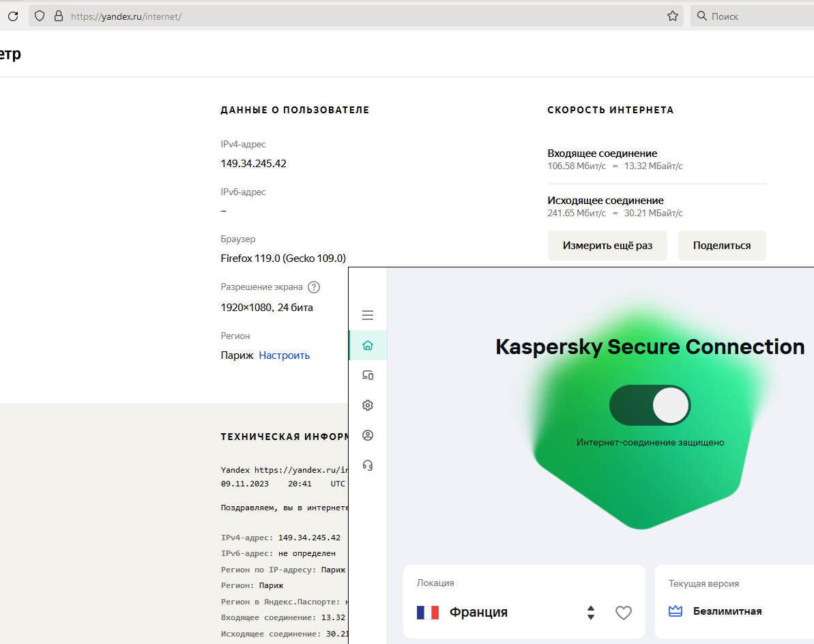
Task: Click the Исходящее соединение heading
Action: [605, 201]
